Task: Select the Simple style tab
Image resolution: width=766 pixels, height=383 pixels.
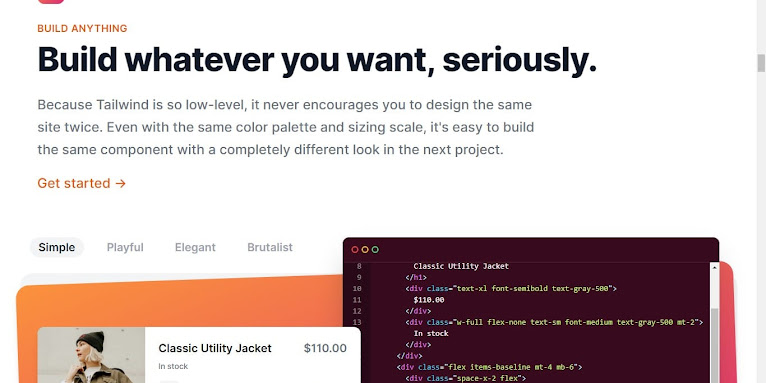Action: pyautogui.click(x=57, y=247)
